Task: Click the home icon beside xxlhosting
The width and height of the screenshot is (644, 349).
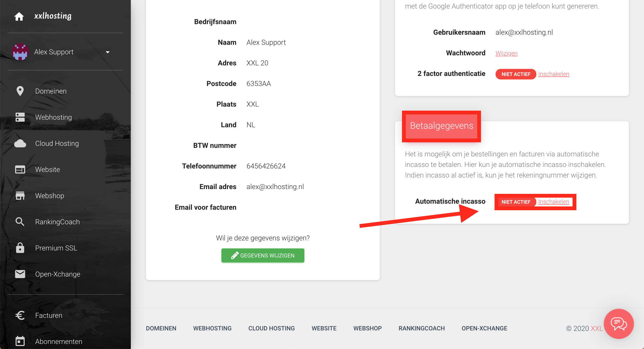Action: pyautogui.click(x=19, y=16)
